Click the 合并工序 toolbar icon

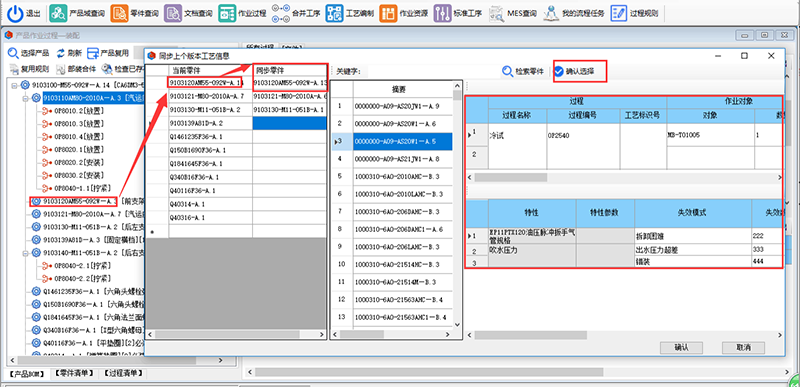pyautogui.click(x=281, y=13)
